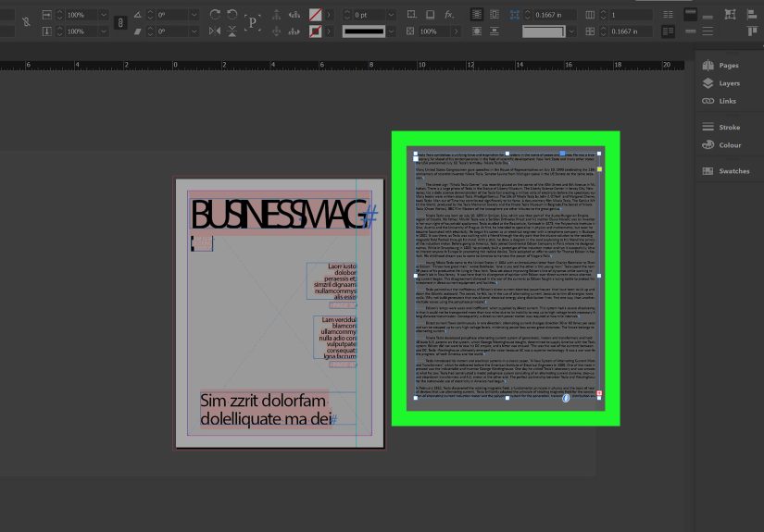Open the Swatches panel
764x532 pixels.
tap(725, 171)
